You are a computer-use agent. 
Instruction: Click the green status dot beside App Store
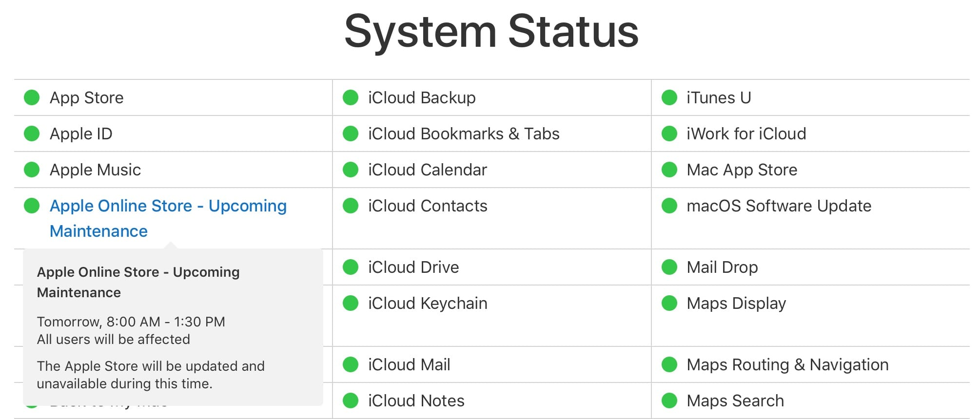click(x=32, y=97)
